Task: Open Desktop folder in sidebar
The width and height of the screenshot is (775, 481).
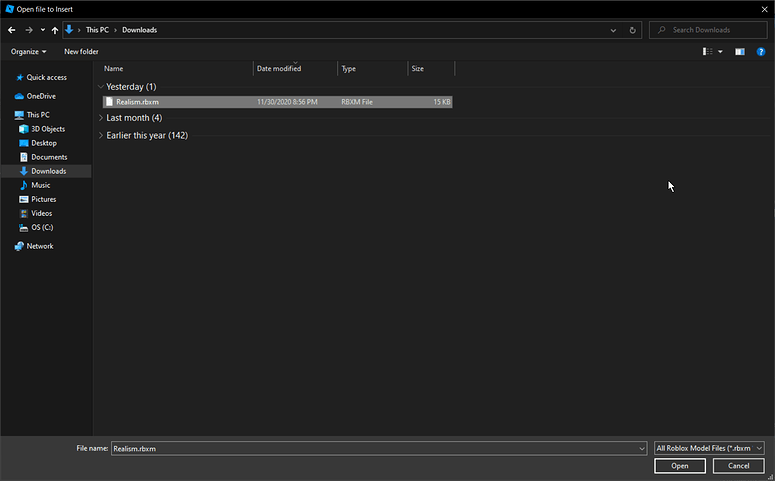Action: 44,143
